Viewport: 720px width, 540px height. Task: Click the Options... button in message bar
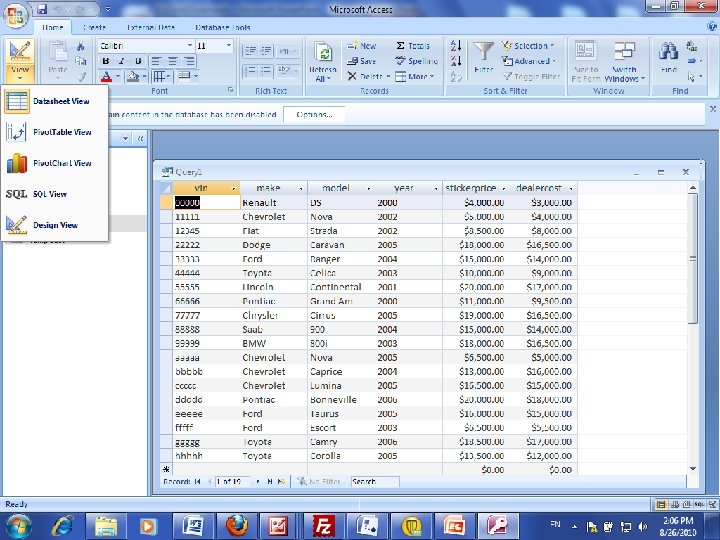[x=314, y=114]
